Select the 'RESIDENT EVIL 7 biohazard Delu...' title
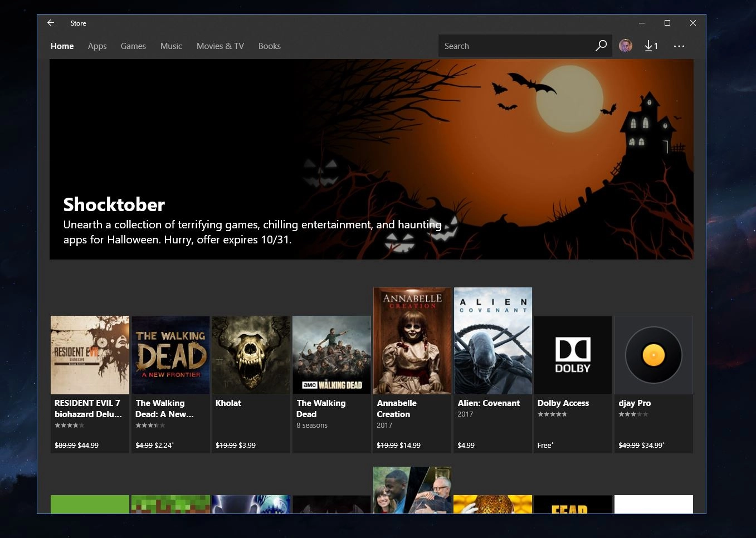756x538 pixels. tap(88, 408)
